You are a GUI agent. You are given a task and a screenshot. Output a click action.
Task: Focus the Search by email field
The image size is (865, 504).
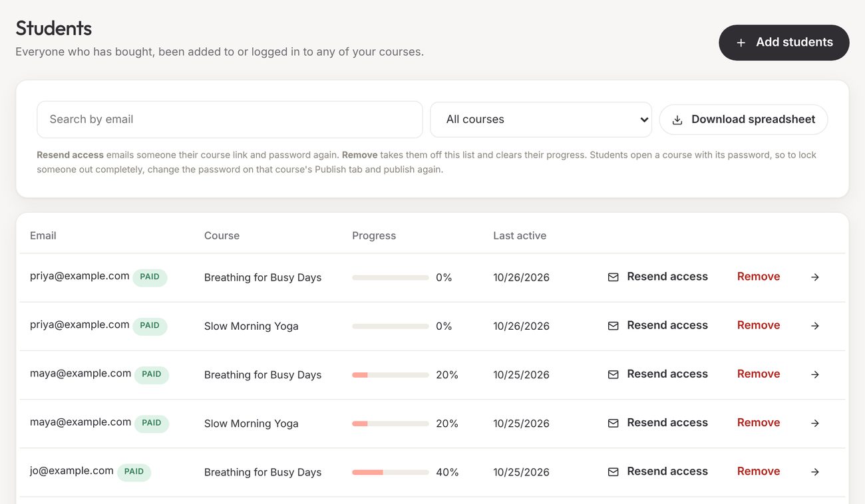[230, 120]
